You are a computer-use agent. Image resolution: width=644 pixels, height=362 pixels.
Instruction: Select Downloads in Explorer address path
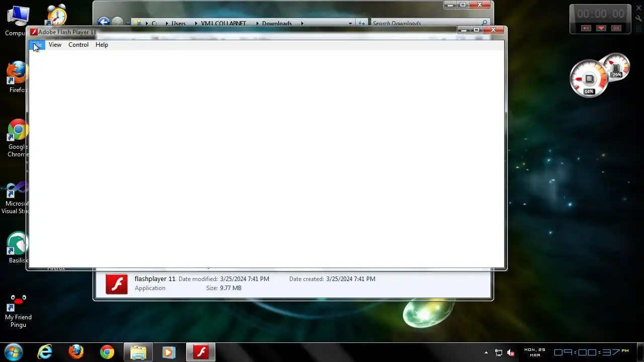[x=277, y=24]
